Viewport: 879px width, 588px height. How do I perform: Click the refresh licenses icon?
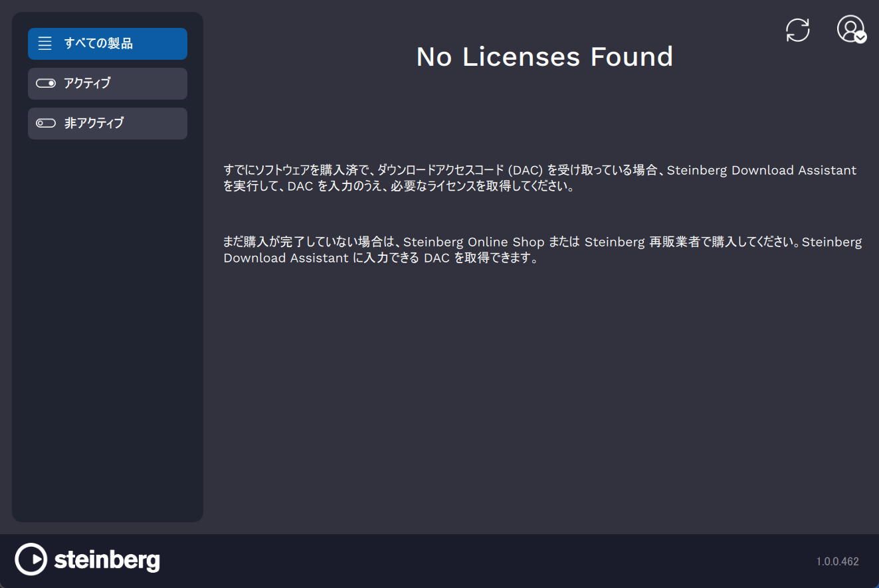pos(797,30)
